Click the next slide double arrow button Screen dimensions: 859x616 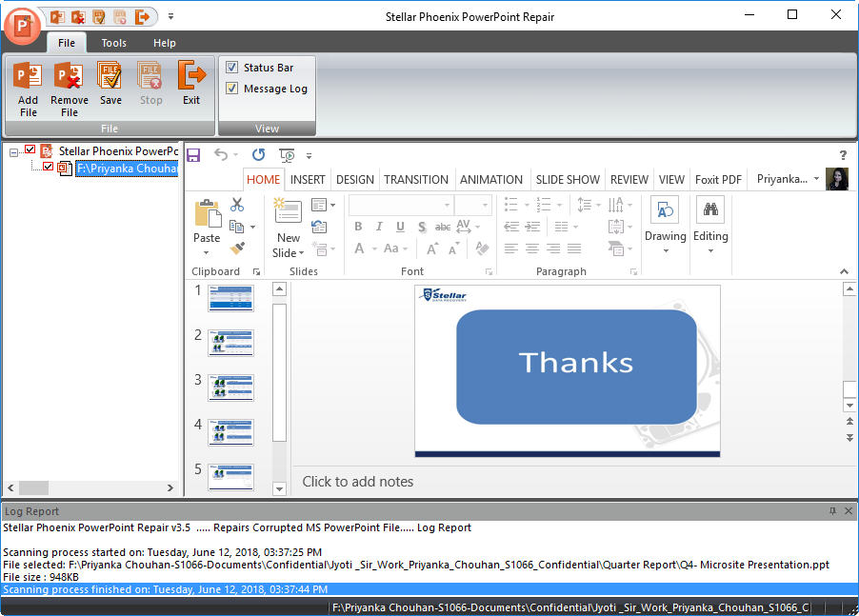[x=849, y=438]
